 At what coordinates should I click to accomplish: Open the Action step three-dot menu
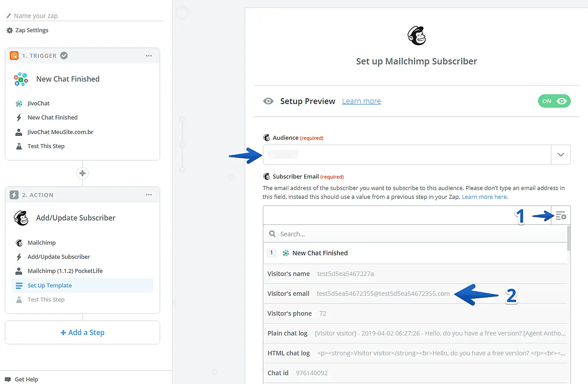point(149,195)
